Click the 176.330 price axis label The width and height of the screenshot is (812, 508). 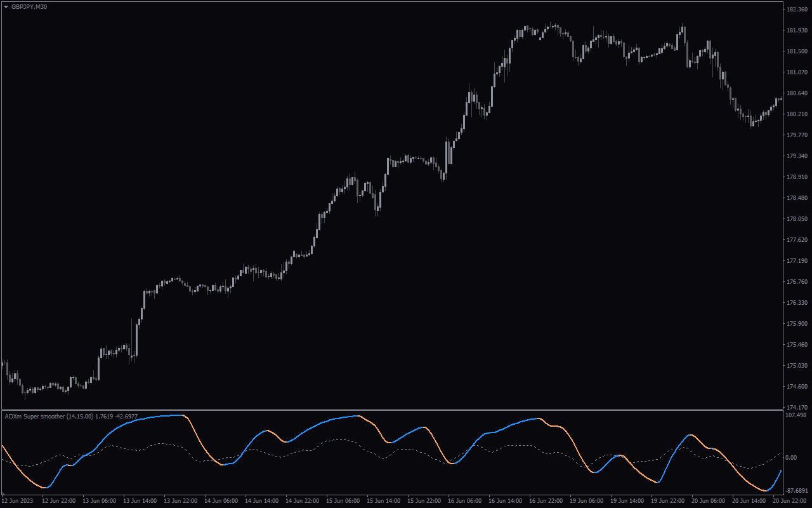click(796, 303)
